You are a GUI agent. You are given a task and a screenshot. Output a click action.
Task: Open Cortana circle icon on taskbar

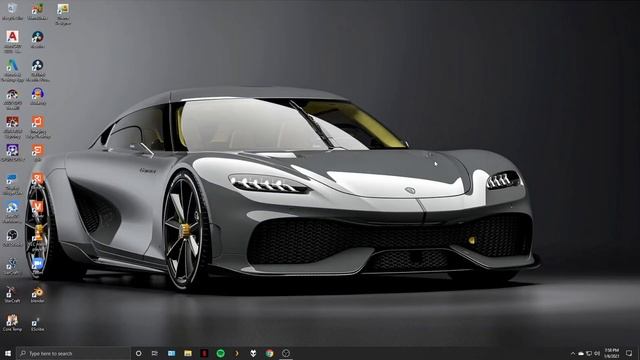pos(139,353)
